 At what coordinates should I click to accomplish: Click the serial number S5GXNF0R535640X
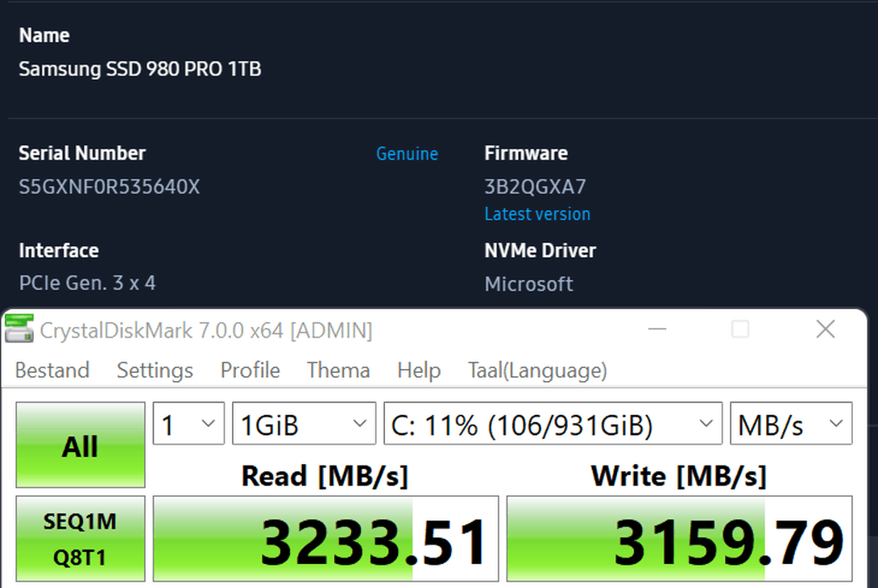coord(110,187)
